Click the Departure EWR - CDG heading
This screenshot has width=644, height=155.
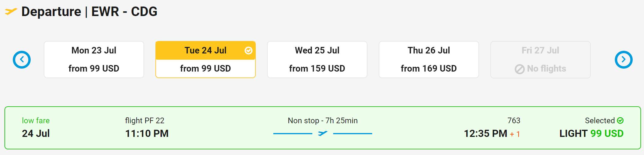point(89,12)
